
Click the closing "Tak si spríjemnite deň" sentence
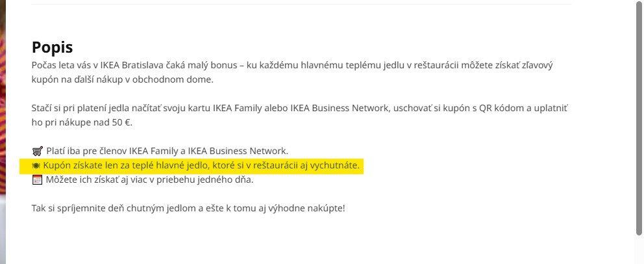click(x=188, y=209)
